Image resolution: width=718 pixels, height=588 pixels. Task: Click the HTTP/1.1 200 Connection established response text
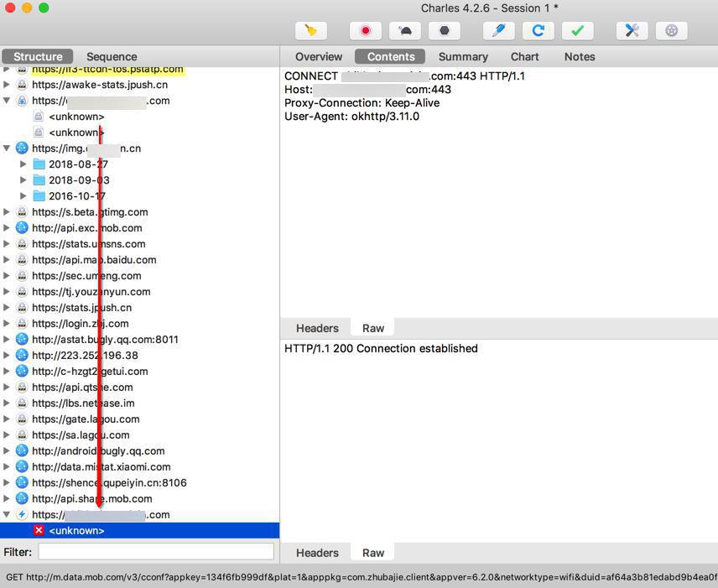point(381,348)
